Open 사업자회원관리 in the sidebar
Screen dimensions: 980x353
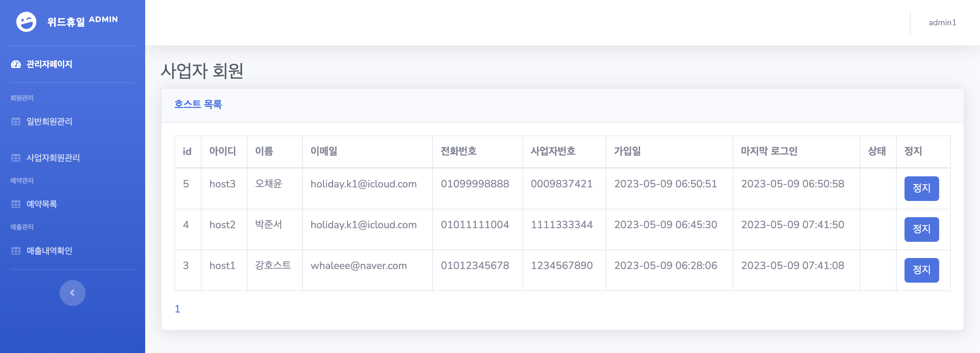pos(53,158)
